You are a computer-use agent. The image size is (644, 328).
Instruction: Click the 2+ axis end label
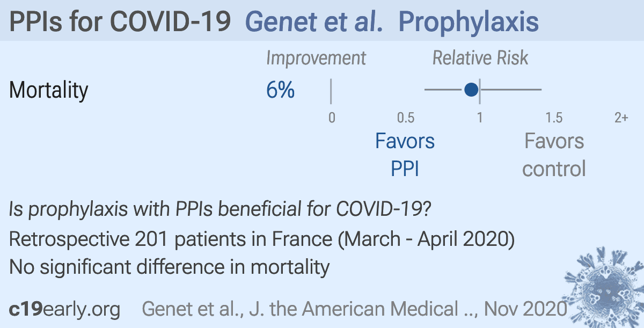[621, 118]
